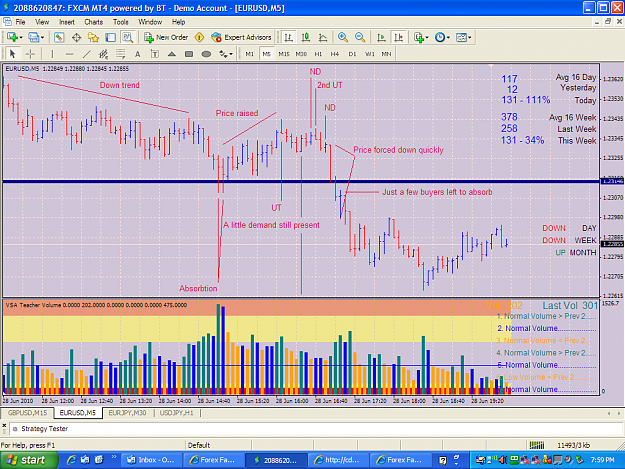Select the Ellipse shape tool
Viewport: 625px width, 469px height.
206,54
